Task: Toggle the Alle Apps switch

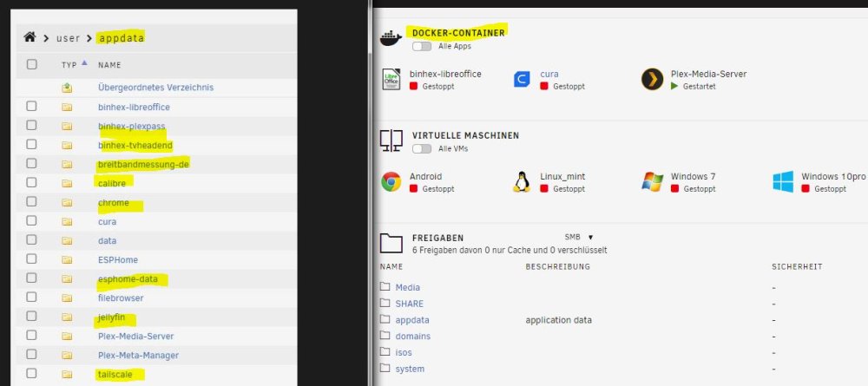Action: (422, 47)
